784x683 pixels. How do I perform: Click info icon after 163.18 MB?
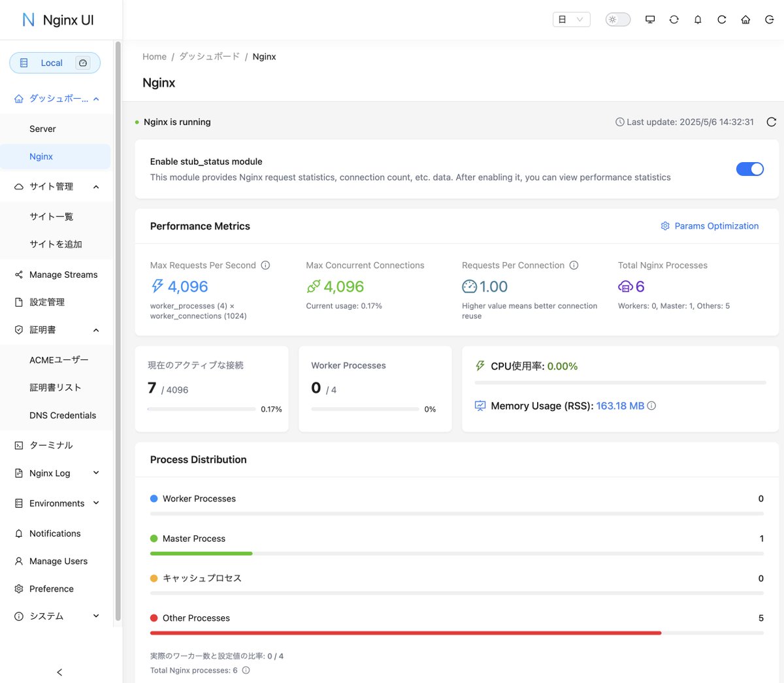(651, 406)
